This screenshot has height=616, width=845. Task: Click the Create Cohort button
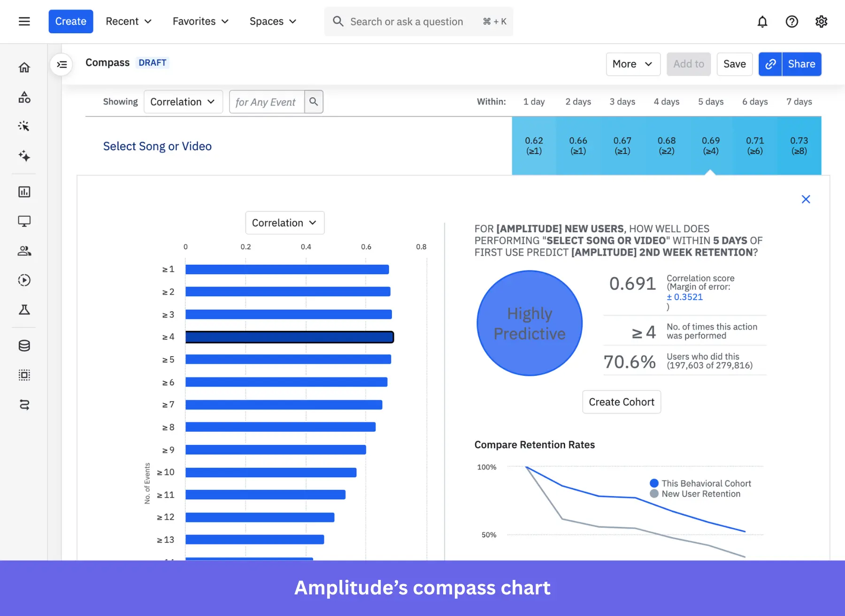click(x=621, y=402)
